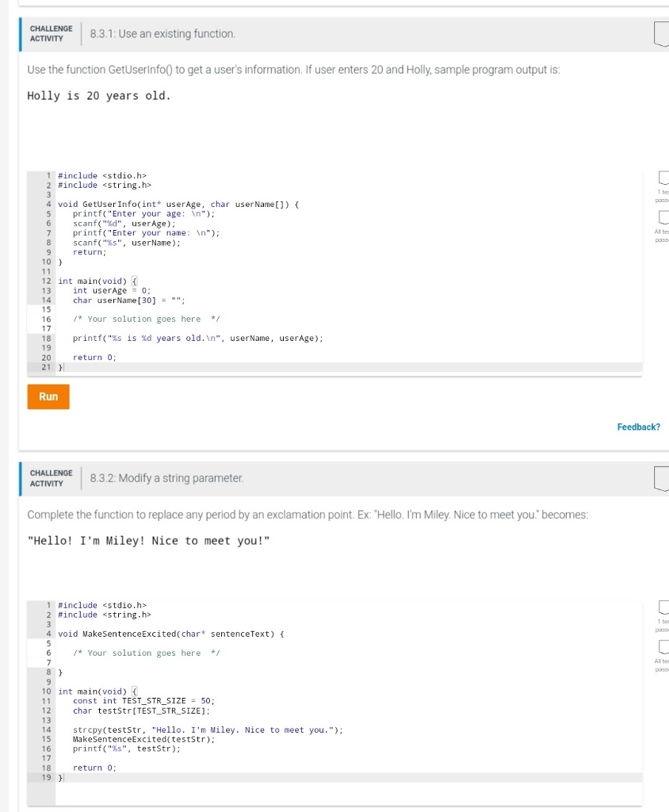Open the Feedback? link
The image size is (669, 812).
click(639, 427)
